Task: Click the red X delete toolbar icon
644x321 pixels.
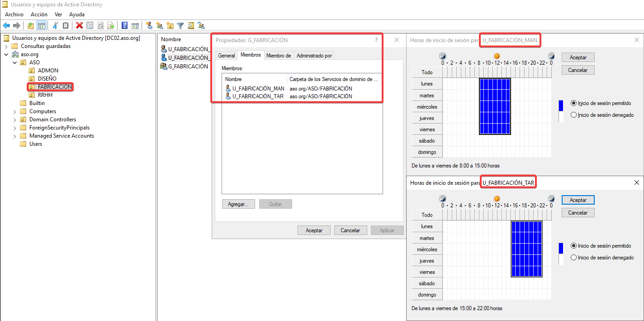Action: coord(80,26)
